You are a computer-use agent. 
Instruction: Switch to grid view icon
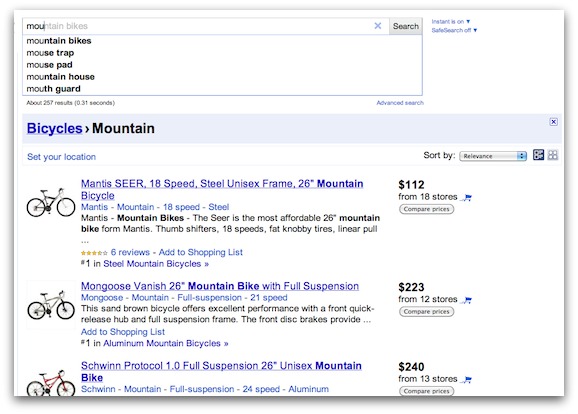click(x=552, y=155)
